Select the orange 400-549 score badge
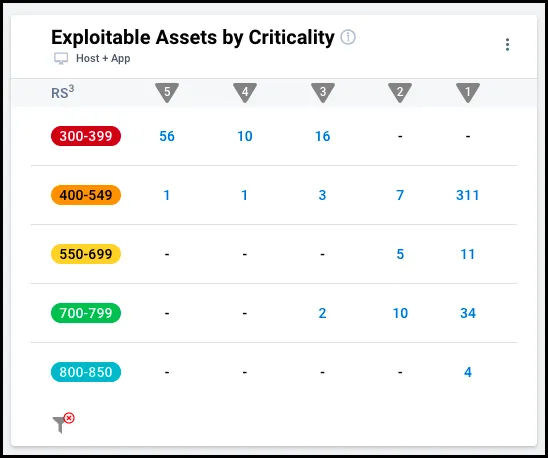The width and height of the screenshot is (548, 458). point(86,195)
